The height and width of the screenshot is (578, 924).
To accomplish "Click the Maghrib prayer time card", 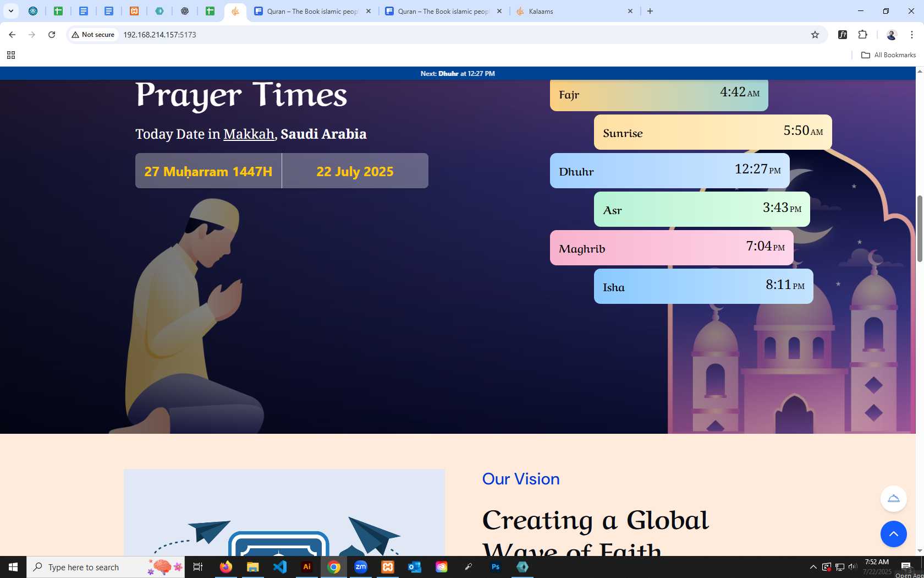I will pyautogui.click(x=672, y=248).
